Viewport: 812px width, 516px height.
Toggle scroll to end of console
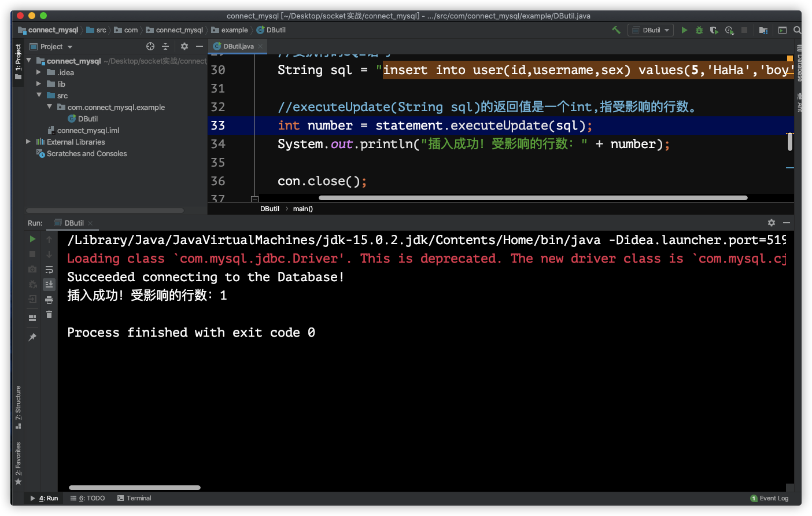[x=49, y=284]
